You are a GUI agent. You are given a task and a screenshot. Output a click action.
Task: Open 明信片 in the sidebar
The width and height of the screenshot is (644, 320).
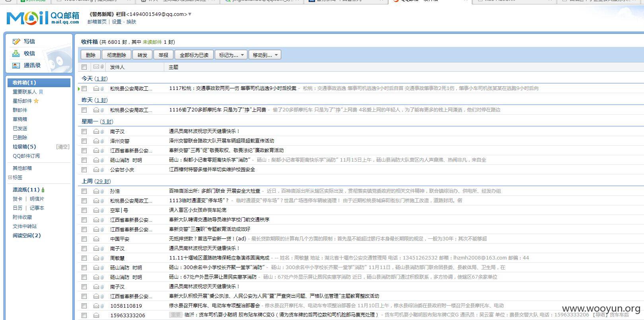tap(37, 199)
